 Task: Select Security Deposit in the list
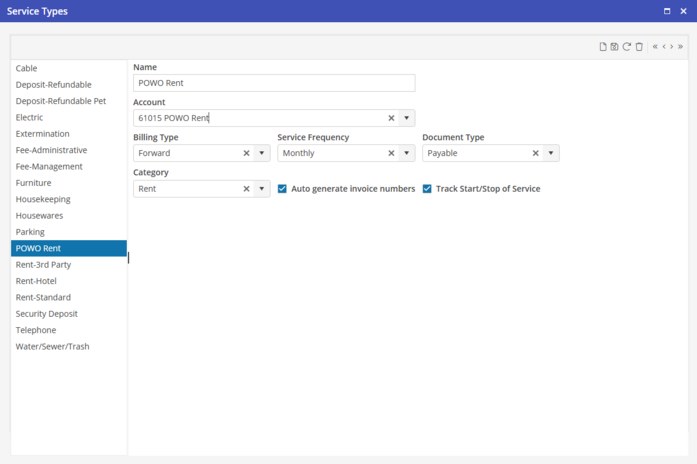(47, 314)
